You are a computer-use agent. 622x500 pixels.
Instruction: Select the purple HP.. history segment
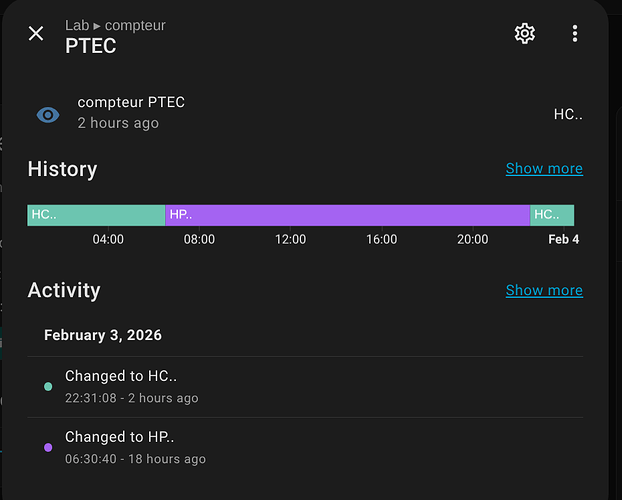(347, 215)
